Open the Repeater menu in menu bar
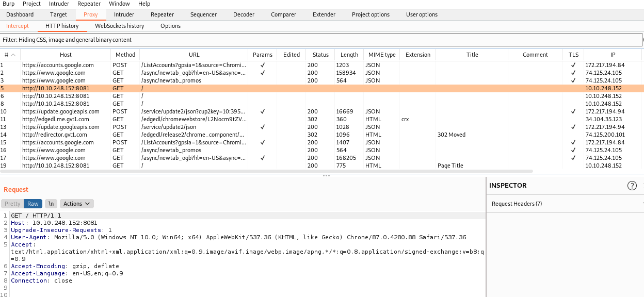 89,4
